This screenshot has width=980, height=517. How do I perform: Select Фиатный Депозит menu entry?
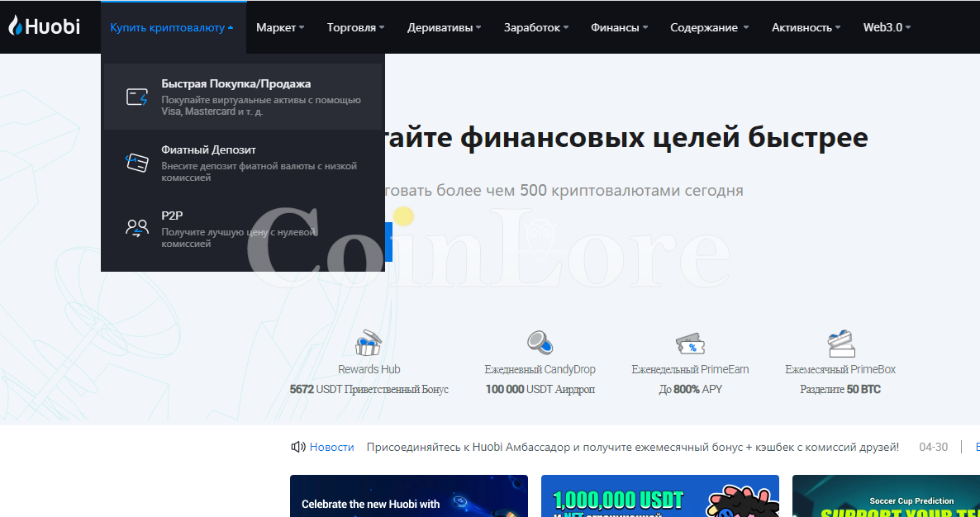[242, 163]
